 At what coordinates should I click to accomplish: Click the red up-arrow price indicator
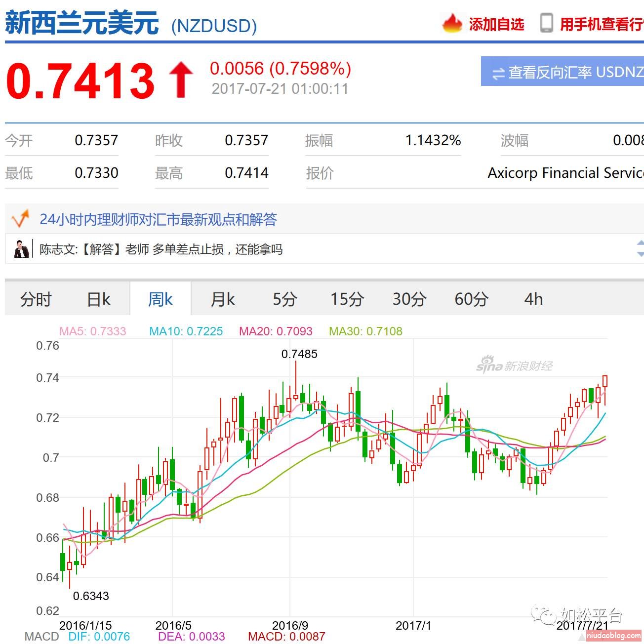click(x=181, y=80)
